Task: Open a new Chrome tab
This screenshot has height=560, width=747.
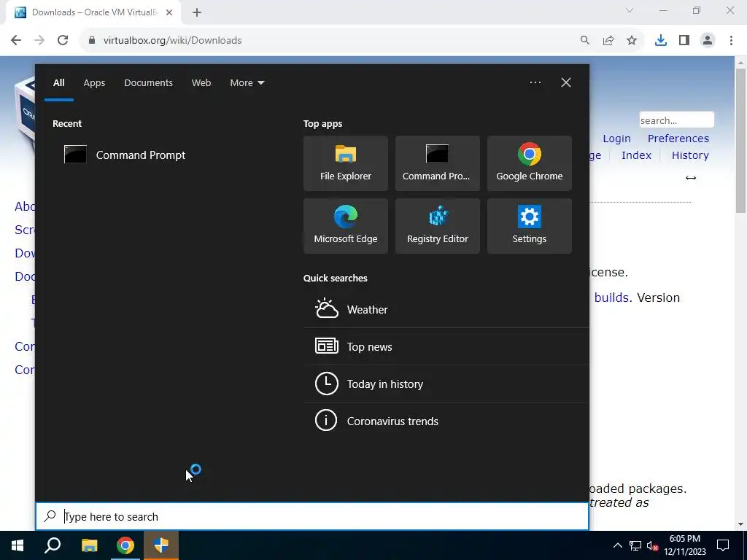Action: click(x=197, y=13)
